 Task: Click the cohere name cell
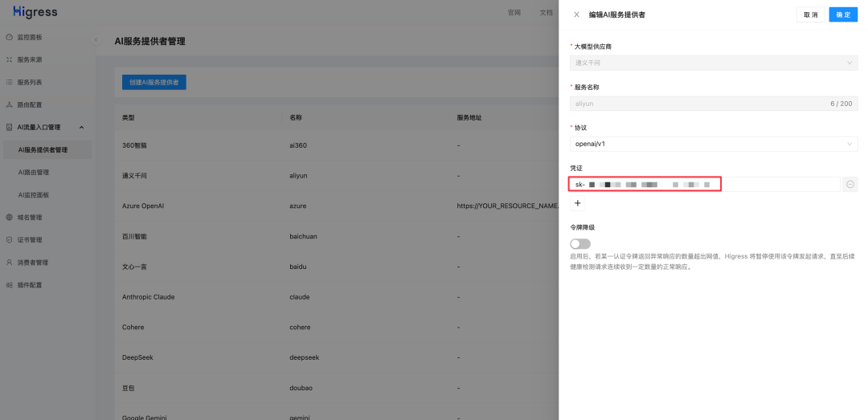(300, 327)
